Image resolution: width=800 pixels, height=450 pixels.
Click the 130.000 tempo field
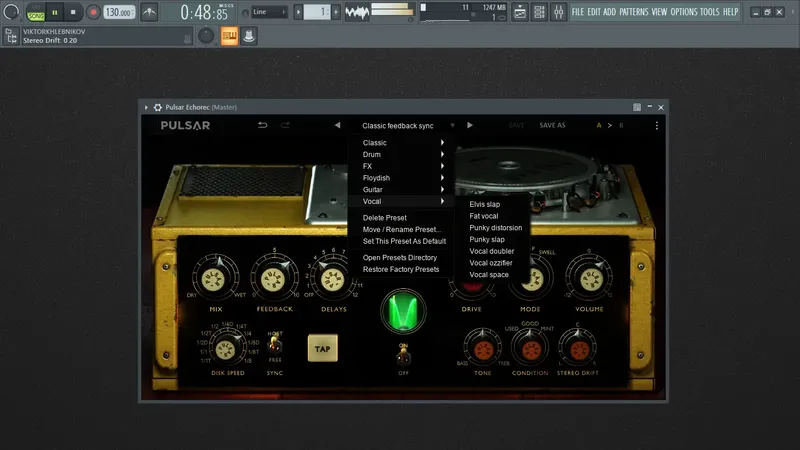[x=119, y=12]
